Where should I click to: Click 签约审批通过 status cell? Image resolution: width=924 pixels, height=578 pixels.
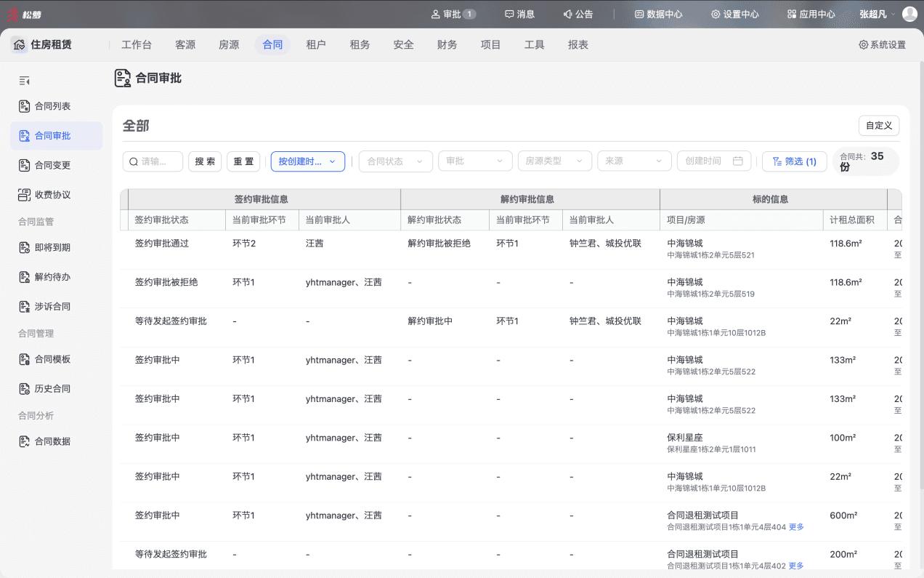tap(162, 244)
